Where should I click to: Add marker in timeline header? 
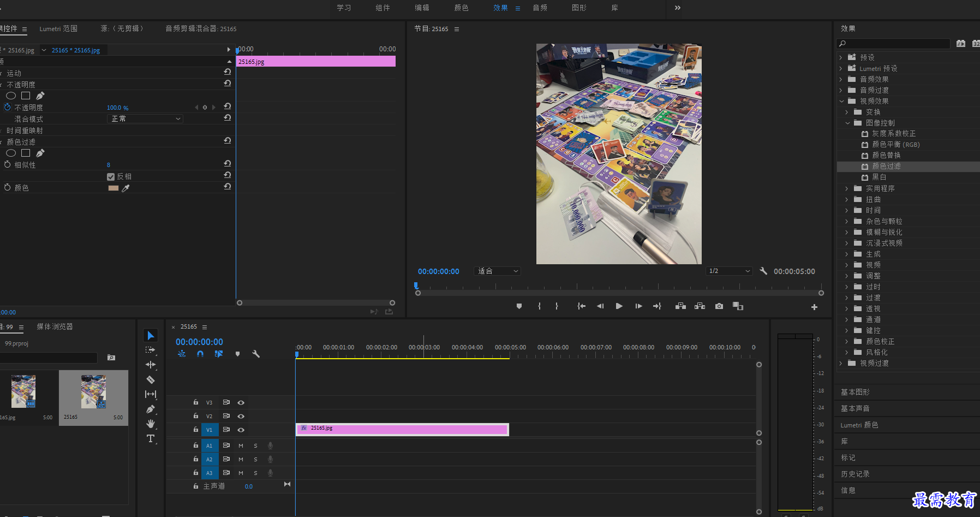click(x=237, y=354)
